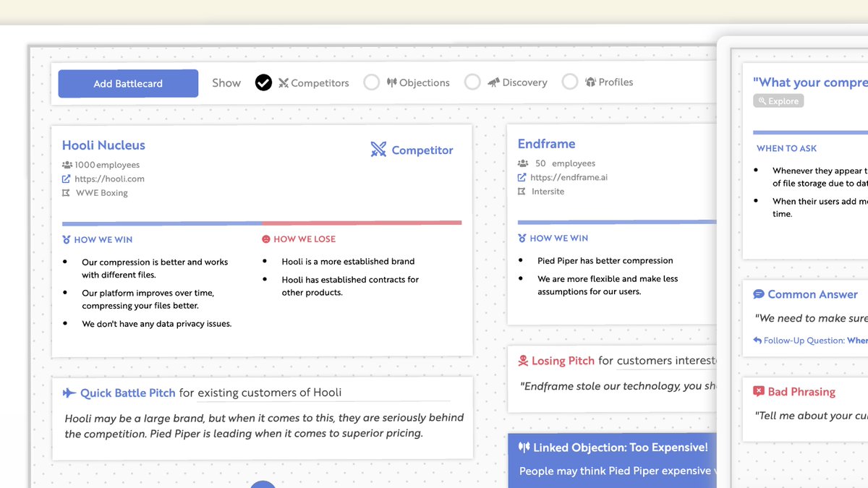The image size is (868, 488).
Task: Click the large Competitor swords icon
Action: tap(378, 150)
